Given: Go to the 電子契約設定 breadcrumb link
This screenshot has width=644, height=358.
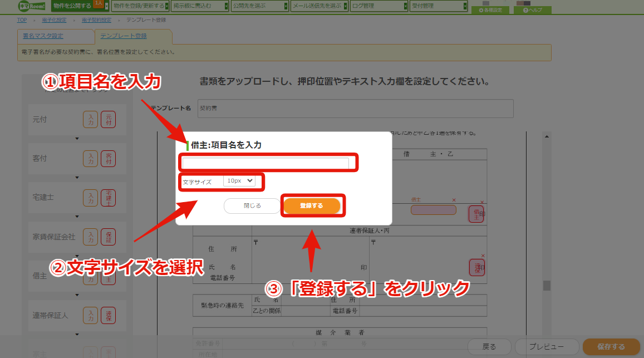Looking at the screenshot, I should [96, 19].
